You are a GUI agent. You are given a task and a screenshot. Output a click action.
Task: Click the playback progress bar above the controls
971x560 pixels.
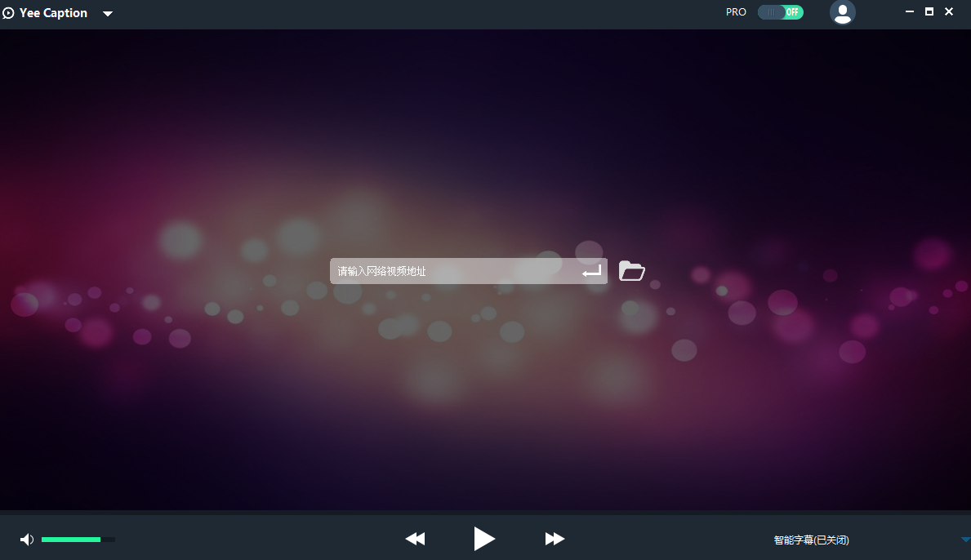point(485,513)
